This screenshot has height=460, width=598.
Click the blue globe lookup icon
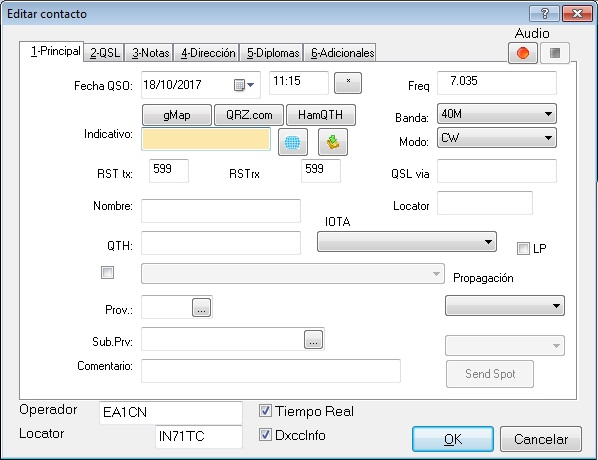[293, 142]
